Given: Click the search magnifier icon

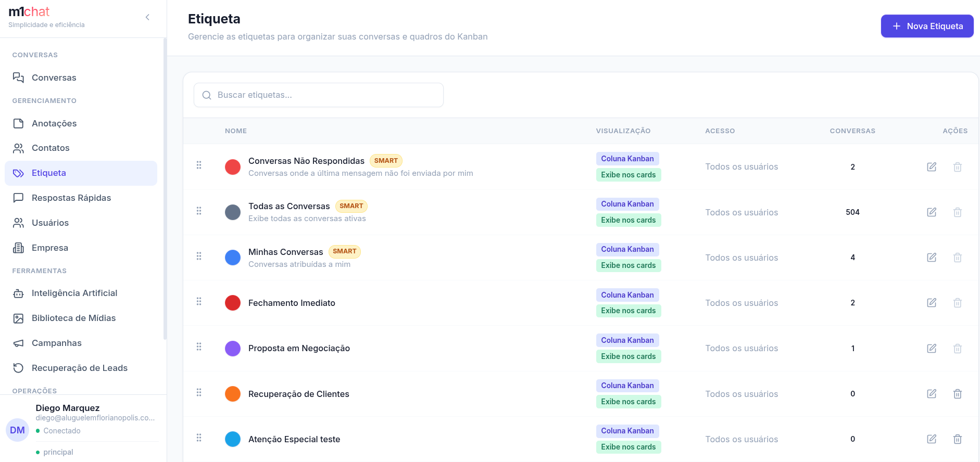Looking at the screenshot, I should [207, 95].
